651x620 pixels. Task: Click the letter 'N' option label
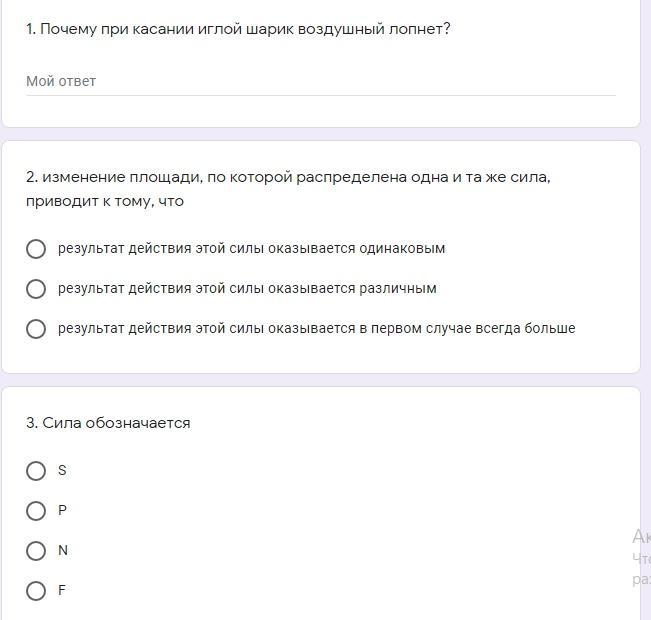point(63,550)
